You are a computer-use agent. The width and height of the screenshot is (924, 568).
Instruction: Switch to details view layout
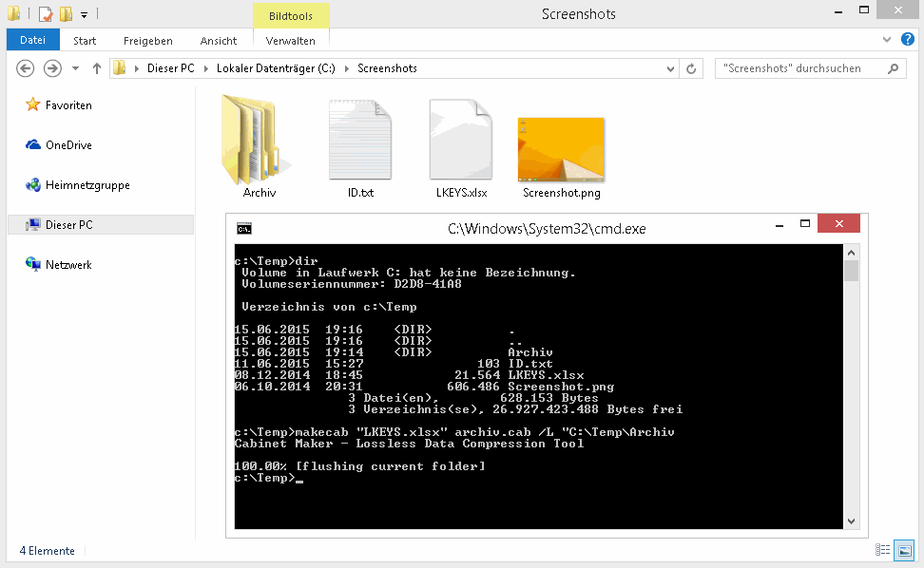coord(883,550)
